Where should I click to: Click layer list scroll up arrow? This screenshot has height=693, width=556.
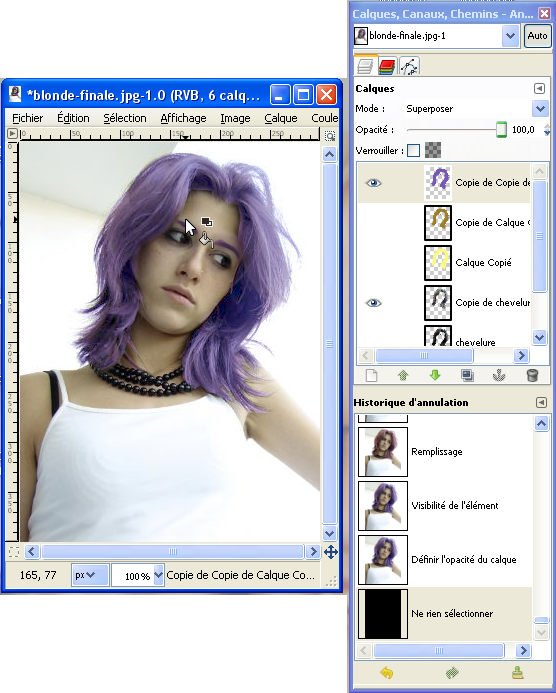(539, 171)
